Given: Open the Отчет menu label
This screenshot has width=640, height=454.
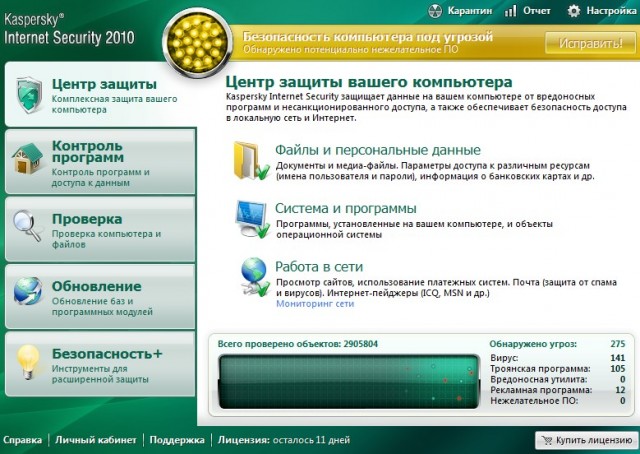Looking at the screenshot, I should point(537,11).
